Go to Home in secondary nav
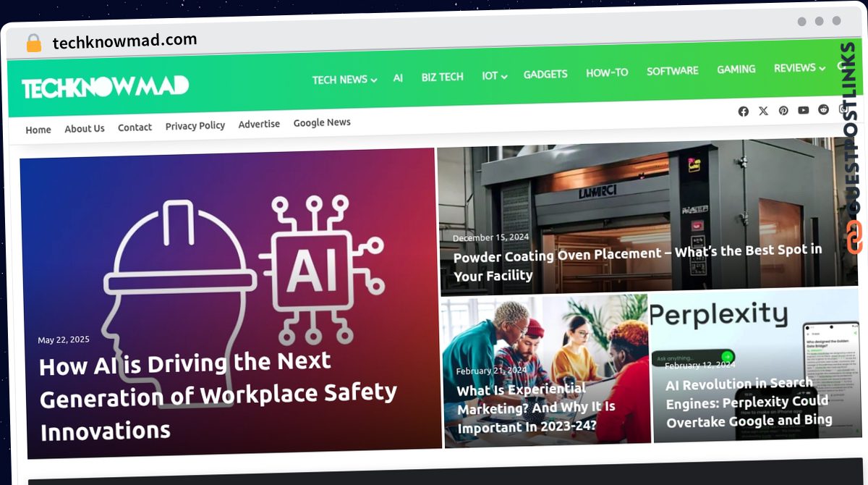 coord(38,130)
